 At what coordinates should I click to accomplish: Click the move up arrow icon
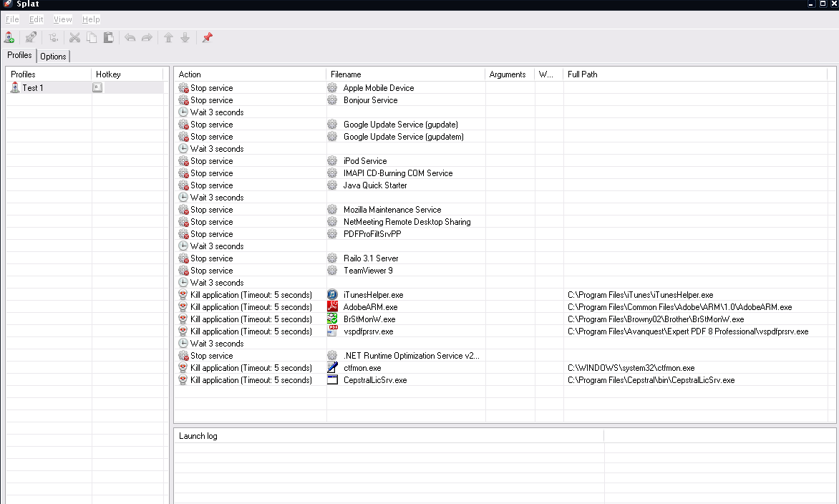(169, 38)
